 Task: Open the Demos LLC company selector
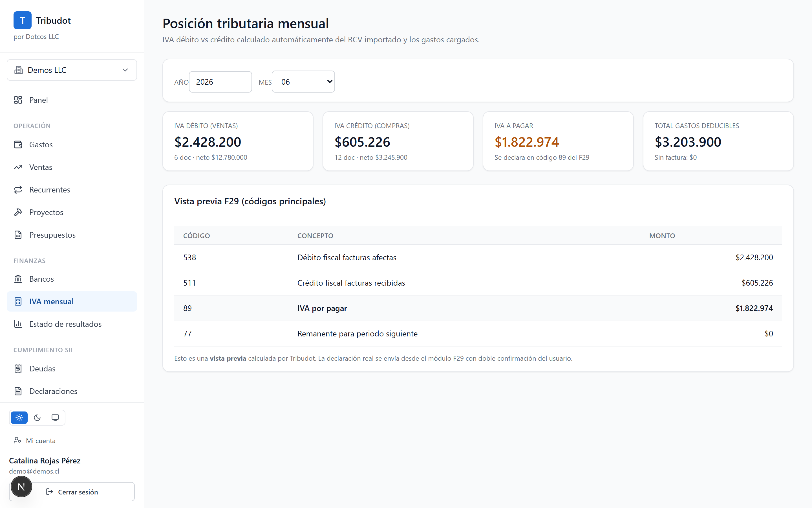(72, 70)
